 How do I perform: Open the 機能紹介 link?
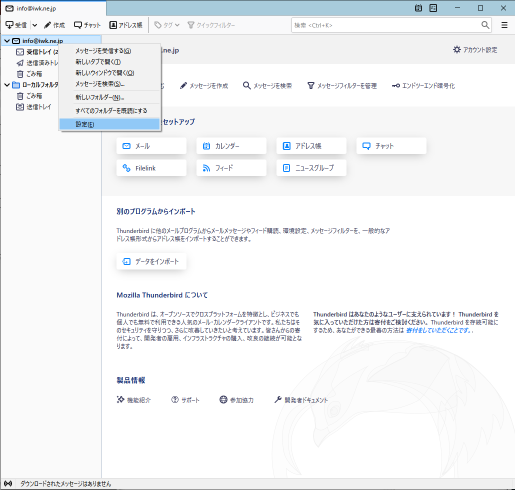[x=134, y=400]
